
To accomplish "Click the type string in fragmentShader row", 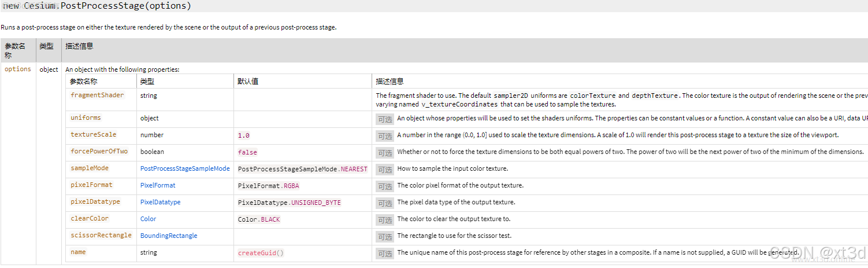I will (x=149, y=96).
